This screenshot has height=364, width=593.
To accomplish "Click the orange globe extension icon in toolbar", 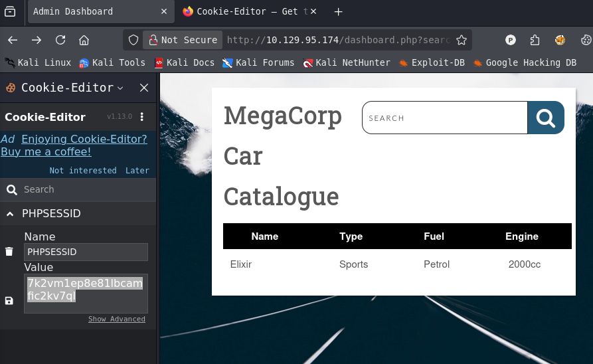I will (560, 40).
